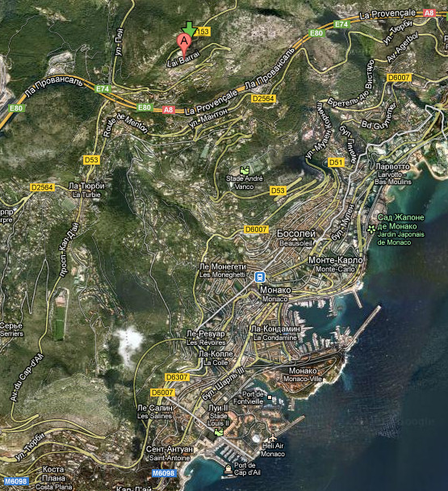This screenshot has height=491, width=448.
Task: Select the La Condamine district label
Action: tap(276, 334)
